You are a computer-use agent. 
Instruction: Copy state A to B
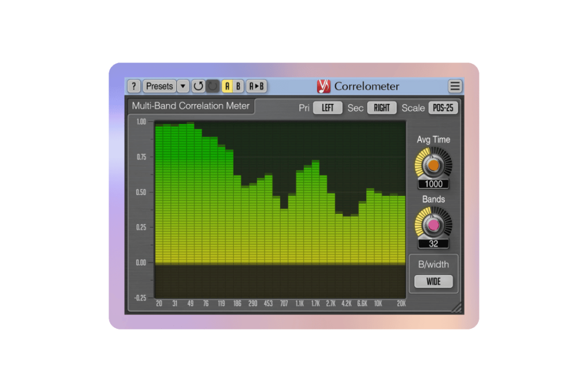[257, 86]
